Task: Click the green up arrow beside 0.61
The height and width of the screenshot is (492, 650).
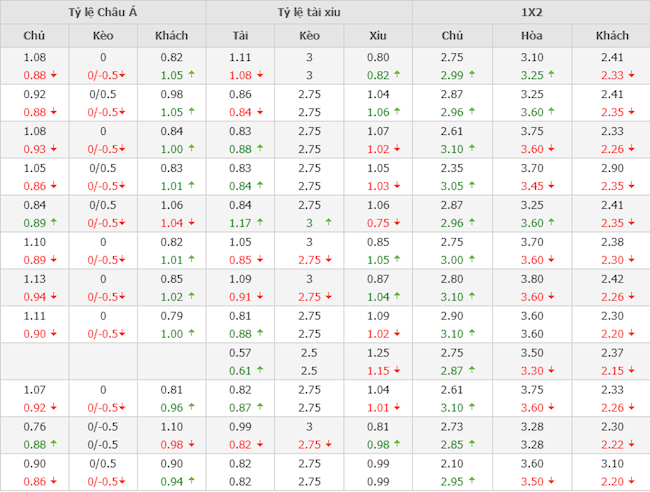Action: click(x=259, y=370)
